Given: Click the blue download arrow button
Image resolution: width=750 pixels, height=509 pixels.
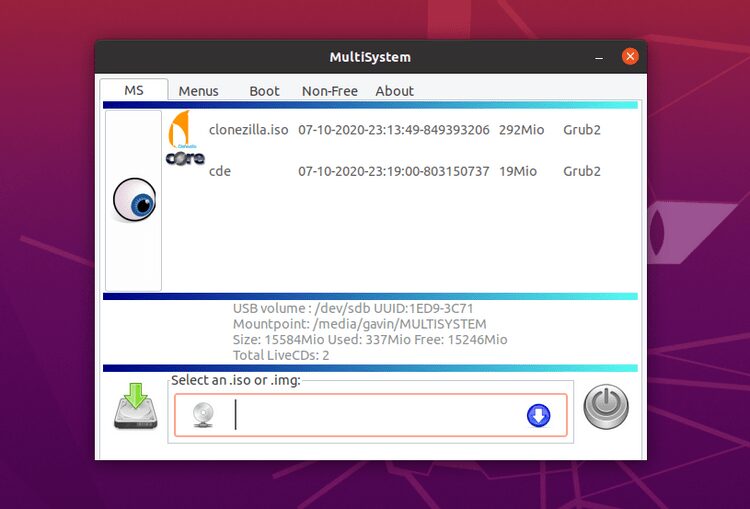Looking at the screenshot, I should click(x=539, y=415).
